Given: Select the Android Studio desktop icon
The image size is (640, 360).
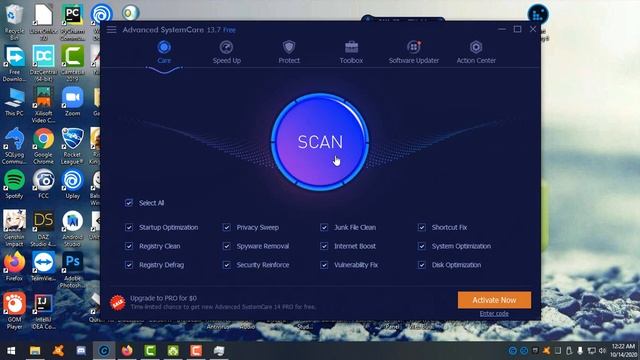Looking at the screenshot, I should click(x=72, y=228).
